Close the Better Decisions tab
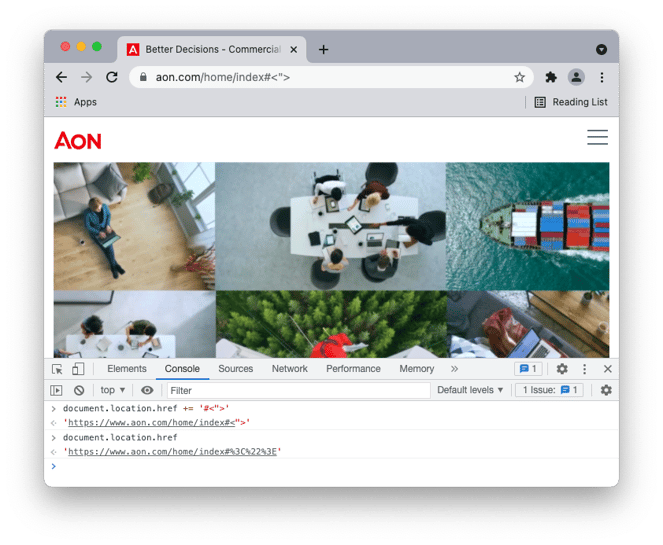 (x=293, y=49)
